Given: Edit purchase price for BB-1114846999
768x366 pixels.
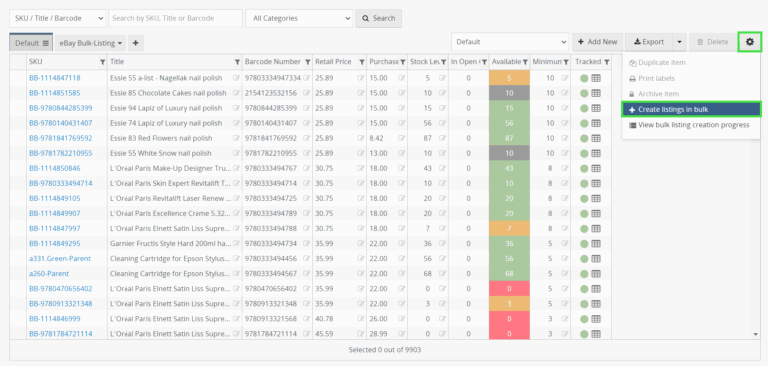Looking at the screenshot, I should pos(402,319).
